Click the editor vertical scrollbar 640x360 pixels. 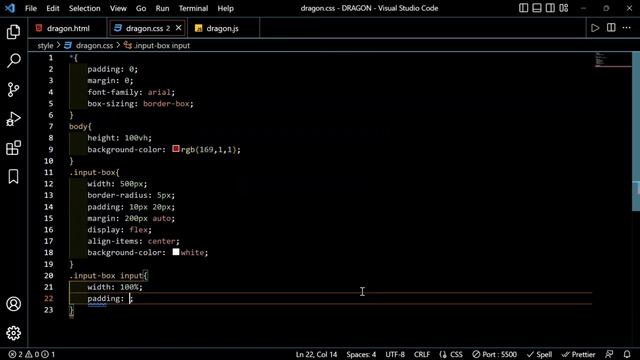tap(636, 131)
